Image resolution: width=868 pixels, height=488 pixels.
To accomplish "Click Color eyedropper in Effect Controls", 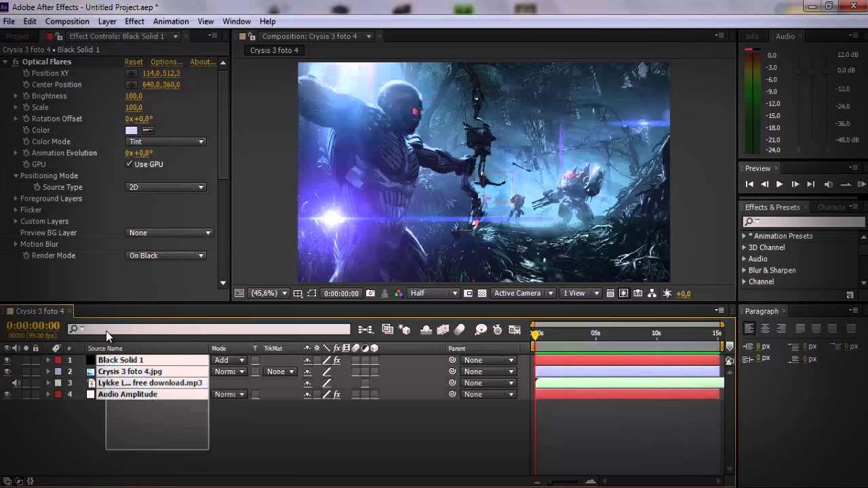I will tap(148, 130).
